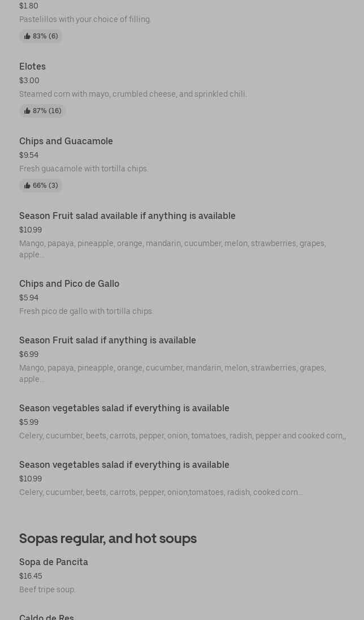Click the thumbs-up icon on the Elotes rating
The height and width of the screenshot is (620, 364).
tap(27, 111)
